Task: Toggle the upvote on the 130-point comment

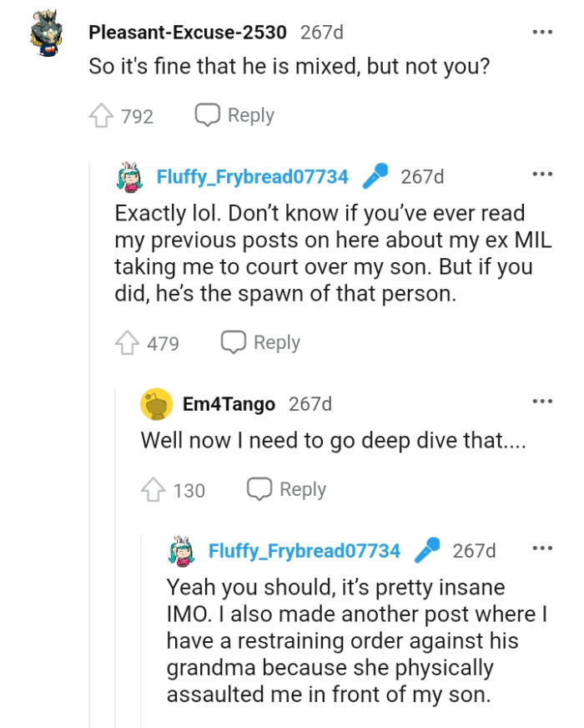Action: tap(155, 489)
